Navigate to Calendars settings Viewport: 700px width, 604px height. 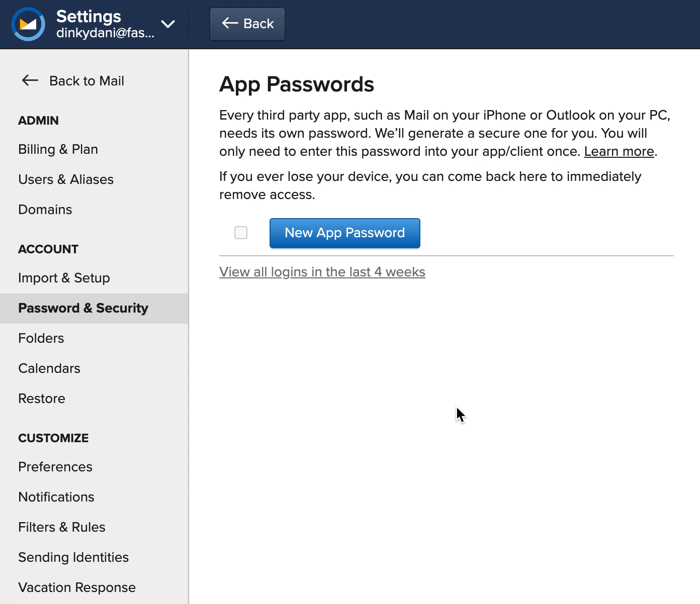pyautogui.click(x=49, y=368)
